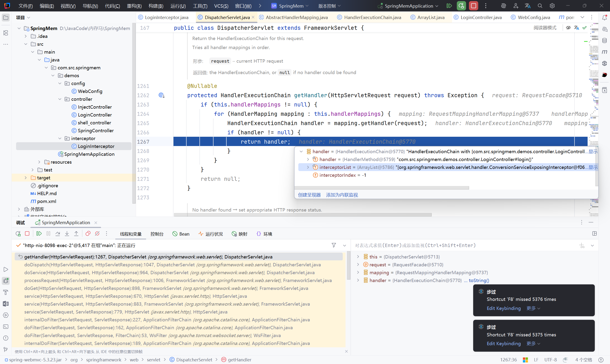Stop the debug session with red square
This screenshot has width=610, height=364.
coord(27,234)
